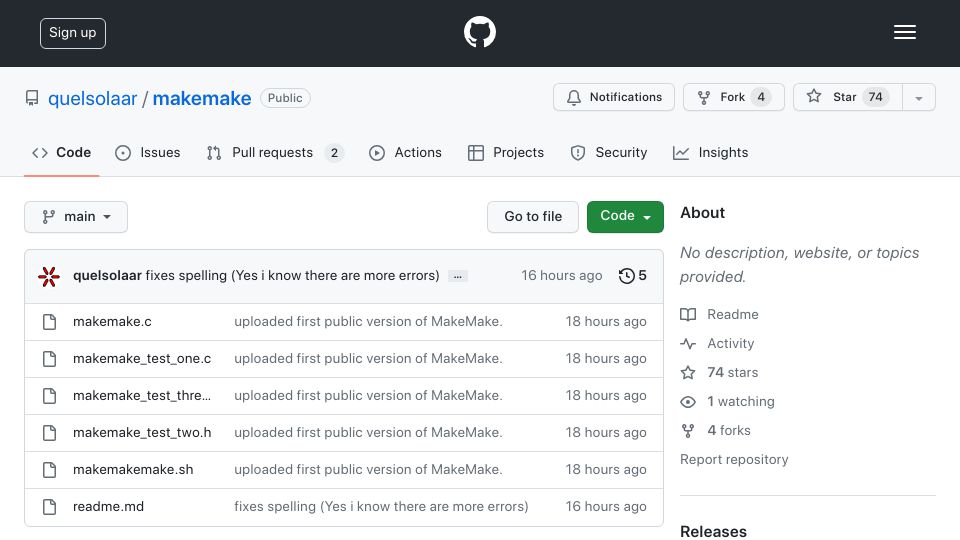Viewport: 960px width, 540px height.
Task: Click the star icon in Star button
Action: coord(814,96)
